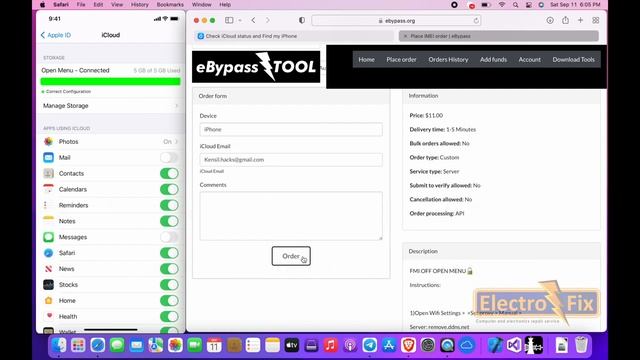Screen dimensions: 640x360
Task: Launch Photos from the Dock
Action: tap(176, 345)
